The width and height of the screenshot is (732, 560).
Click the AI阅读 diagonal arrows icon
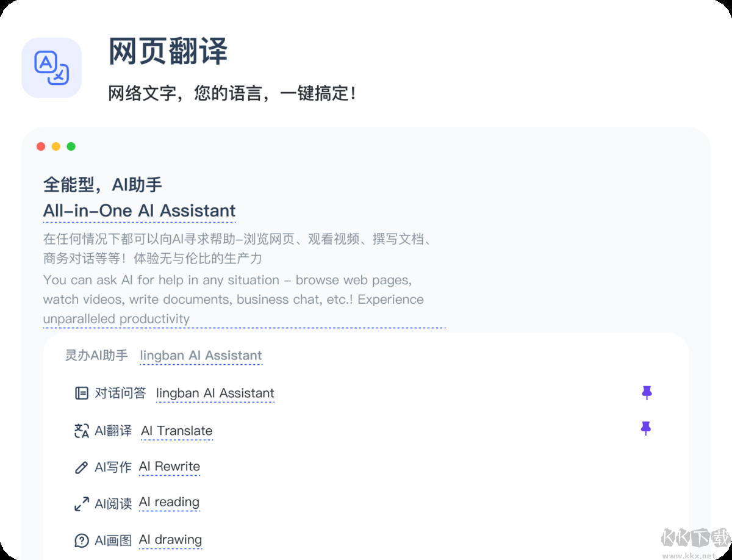[x=81, y=503]
